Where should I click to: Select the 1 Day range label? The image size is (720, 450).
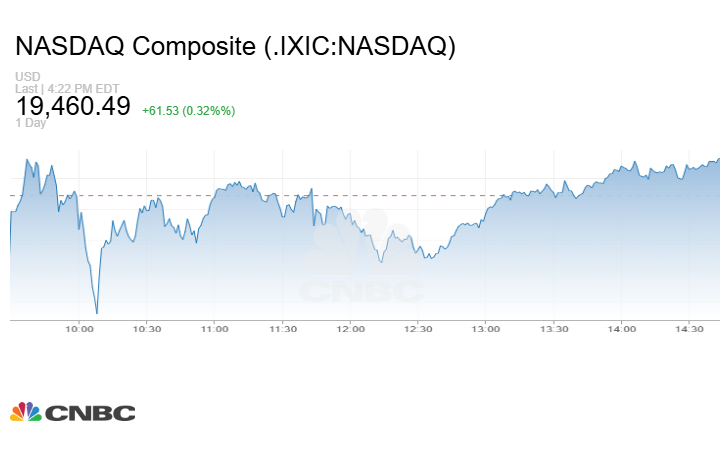[x=31, y=123]
